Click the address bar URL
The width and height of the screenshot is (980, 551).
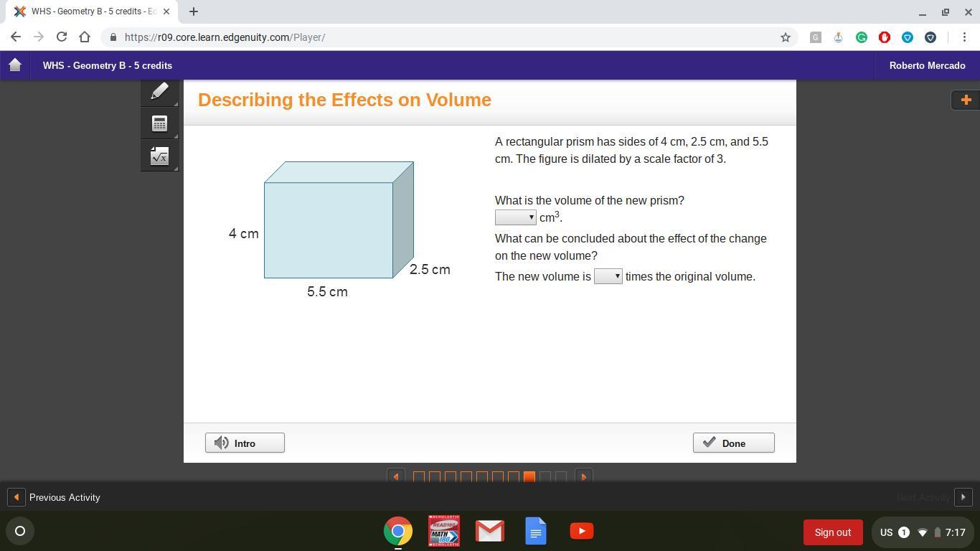tap(225, 37)
